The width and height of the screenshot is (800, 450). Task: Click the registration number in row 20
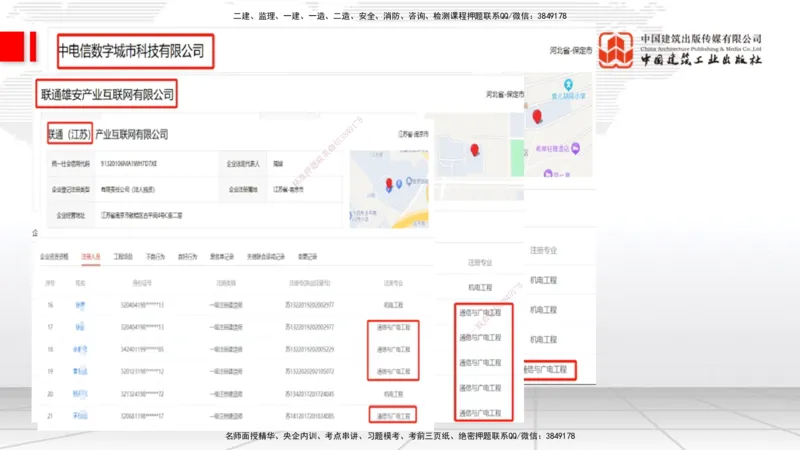tap(309, 394)
